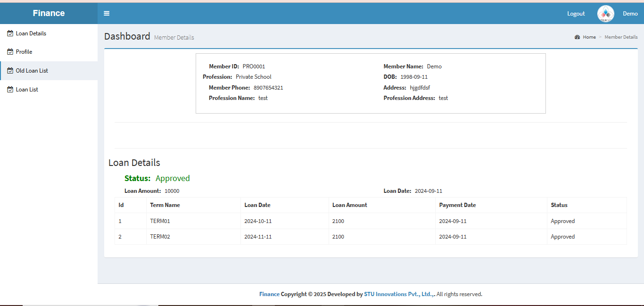Click the Finance logo title
This screenshot has height=306, width=644.
[49, 13]
